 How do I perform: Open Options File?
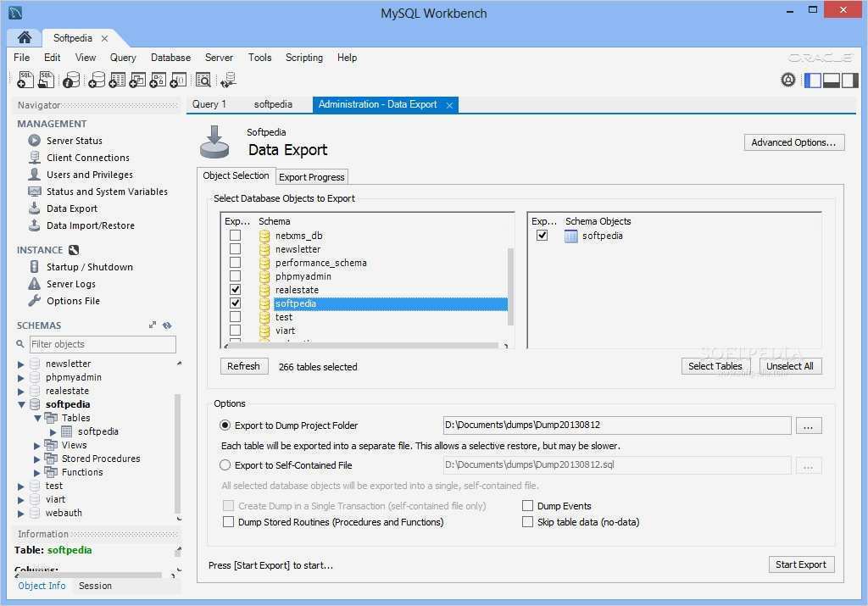pos(73,301)
